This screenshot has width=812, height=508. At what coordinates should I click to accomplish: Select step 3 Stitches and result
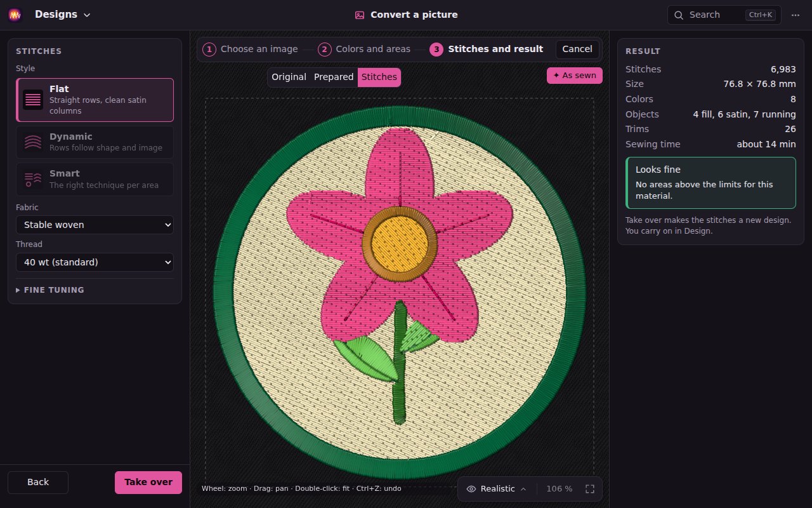487,50
